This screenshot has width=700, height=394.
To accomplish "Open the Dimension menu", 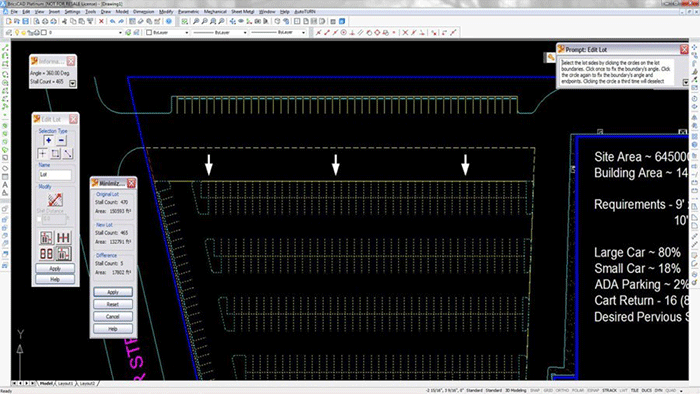I will 143,12.
